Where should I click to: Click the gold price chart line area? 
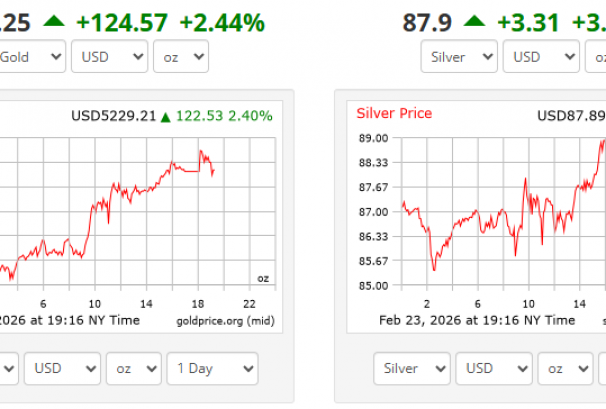coord(130,210)
